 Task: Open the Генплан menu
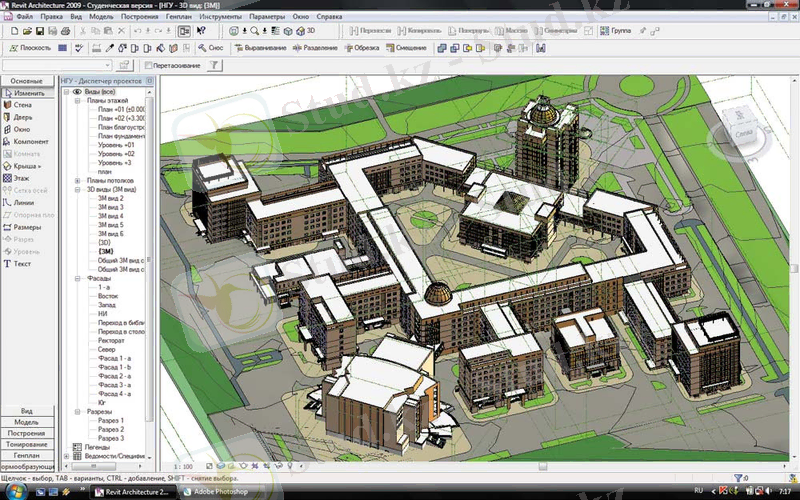[x=177, y=18]
